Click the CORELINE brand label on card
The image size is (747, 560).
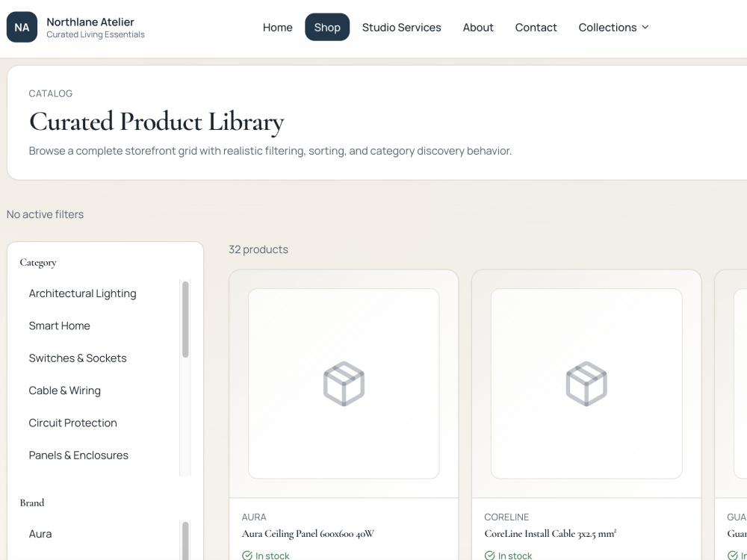[x=506, y=517]
